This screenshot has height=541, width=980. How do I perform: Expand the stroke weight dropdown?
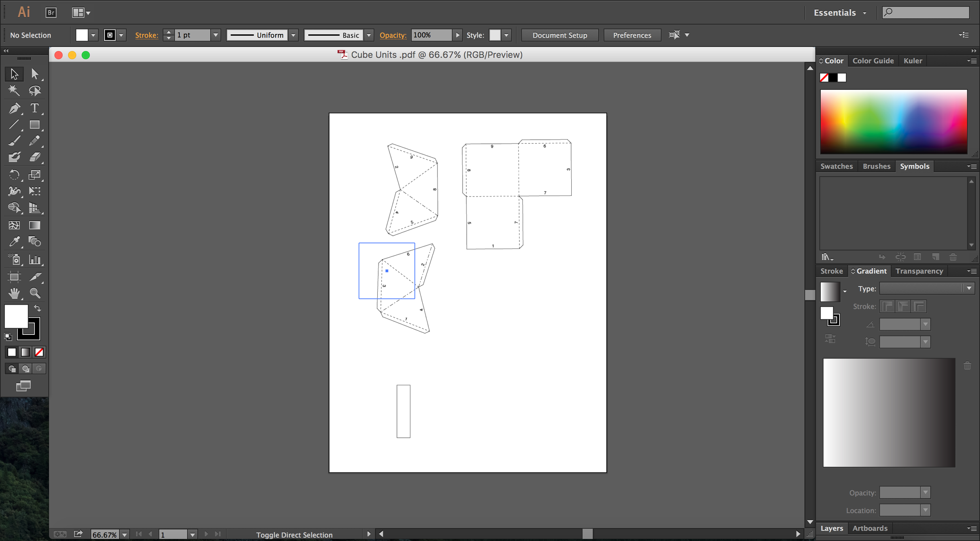point(216,35)
